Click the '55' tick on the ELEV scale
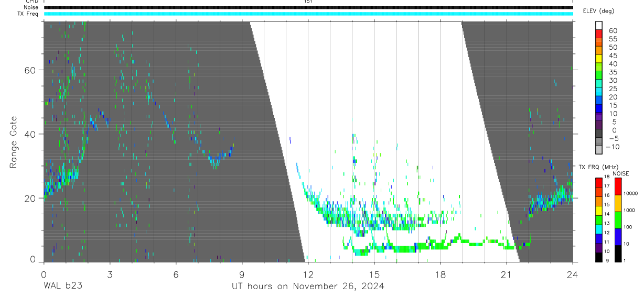The height and width of the screenshot is (297, 644). coord(613,39)
